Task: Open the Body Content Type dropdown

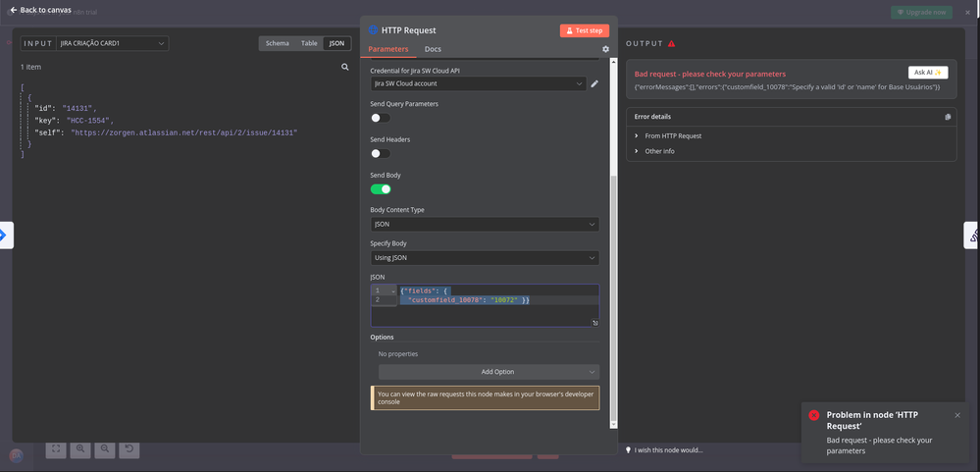Action: 485,224
